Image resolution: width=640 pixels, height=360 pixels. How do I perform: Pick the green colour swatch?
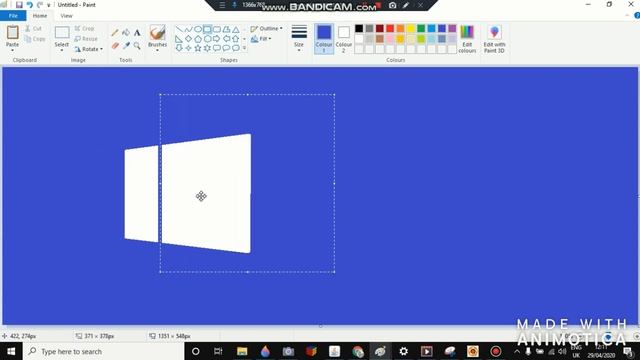[421, 29]
